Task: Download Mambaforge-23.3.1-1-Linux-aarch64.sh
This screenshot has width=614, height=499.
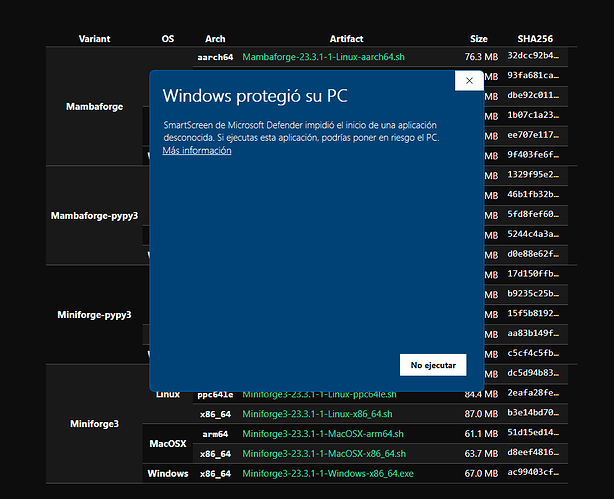Action: tap(323, 57)
